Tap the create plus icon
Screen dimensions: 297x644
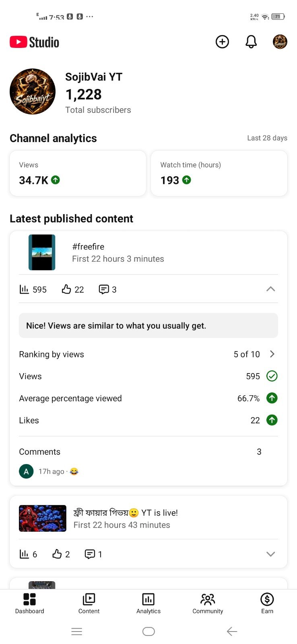point(222,42)
